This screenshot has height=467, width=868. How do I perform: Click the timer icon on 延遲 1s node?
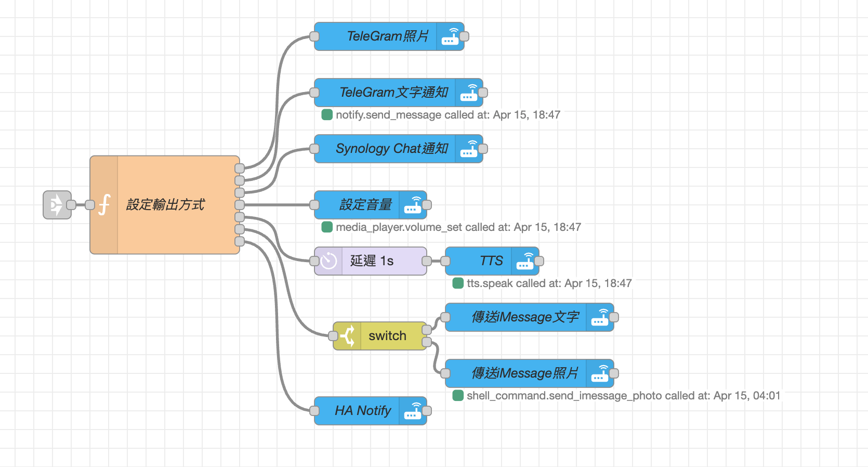329,261
